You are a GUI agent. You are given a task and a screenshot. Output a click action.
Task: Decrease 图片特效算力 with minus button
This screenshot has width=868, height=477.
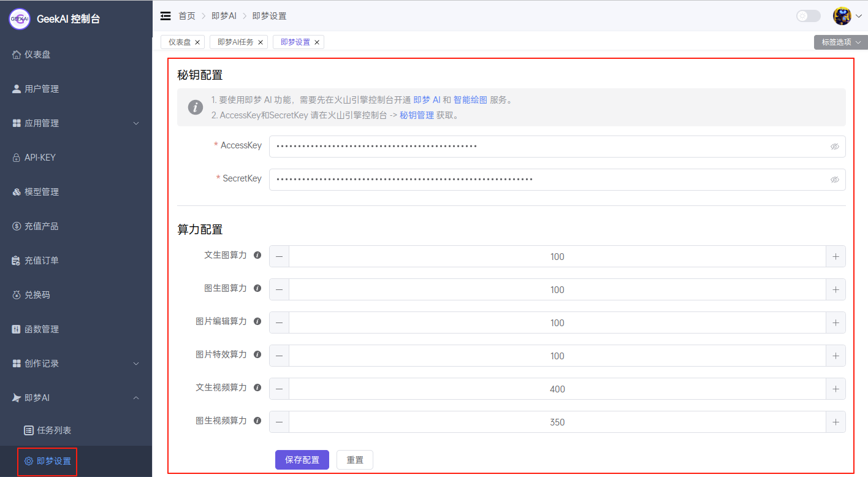point(279,356)
